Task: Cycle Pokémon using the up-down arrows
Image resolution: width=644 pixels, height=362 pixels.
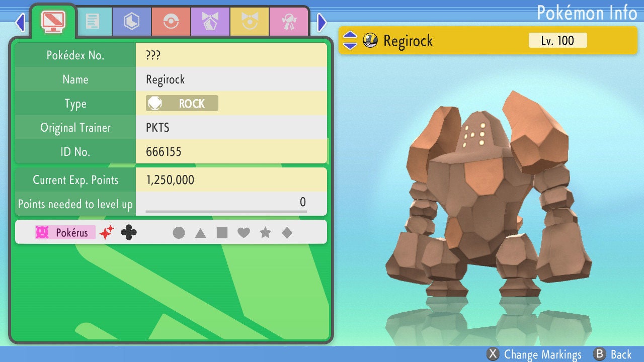Action: point(350,41)
